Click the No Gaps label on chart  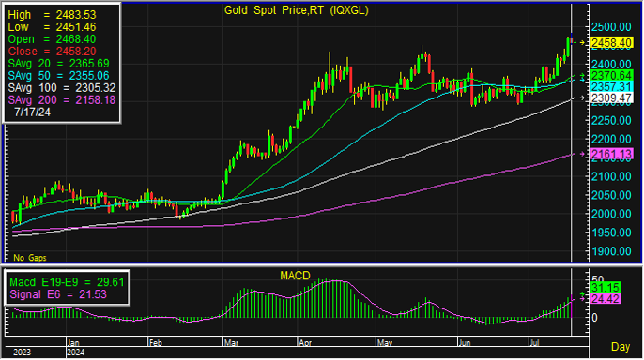[x=30, y=258]
